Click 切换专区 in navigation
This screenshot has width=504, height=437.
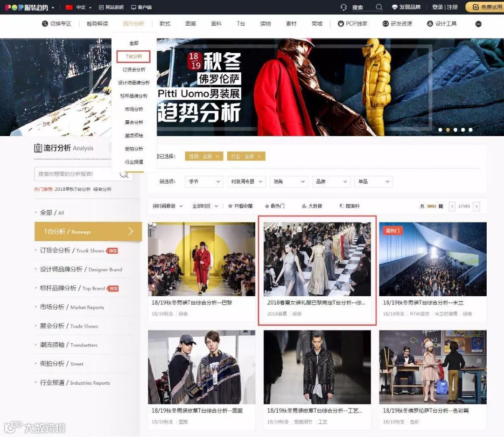(56, 24)
